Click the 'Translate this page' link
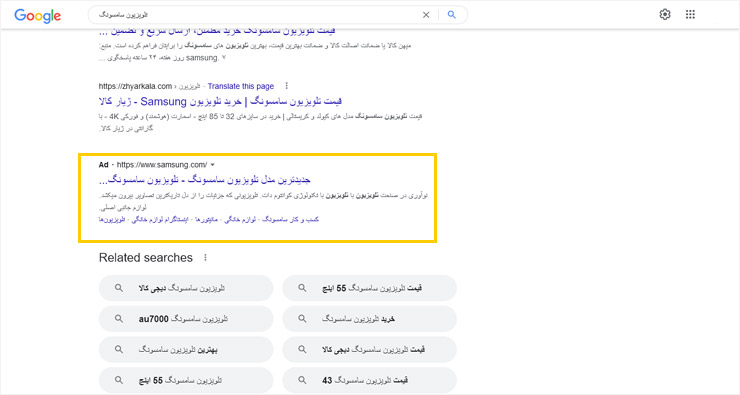This screenshot has height=395, width=740. 241,86
